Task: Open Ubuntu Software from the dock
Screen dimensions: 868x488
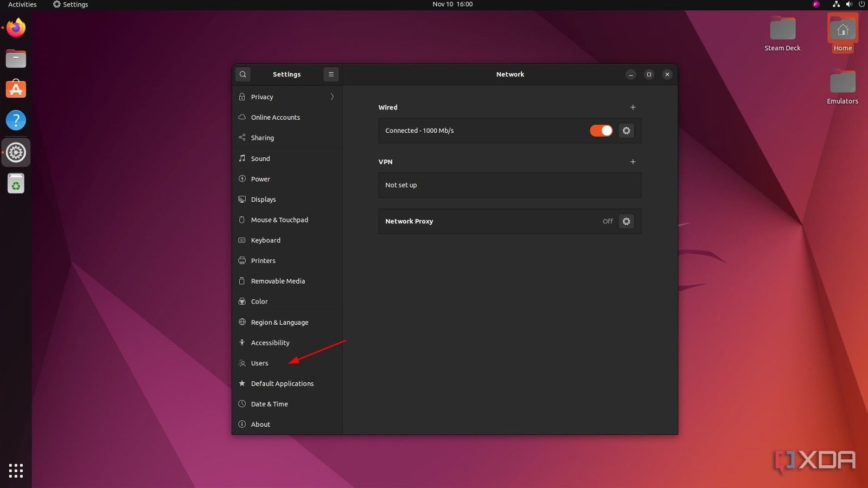Action: coord(16,89)
